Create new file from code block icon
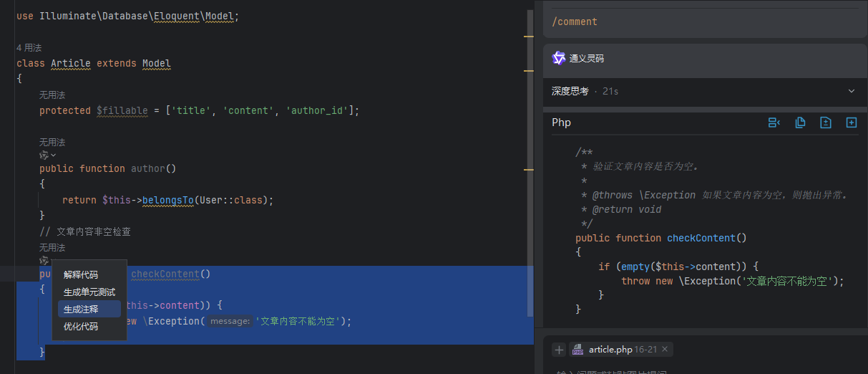This screenshot has width=868, height=374. [x=852, y=123]
